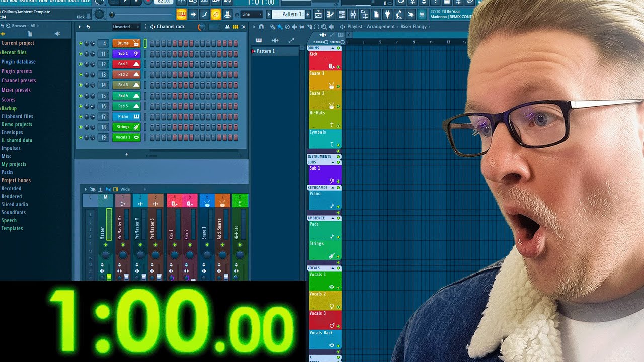Click the undo arrow in Channel rack header
This screenshot has height=362, width=644.
pos(88,27)
